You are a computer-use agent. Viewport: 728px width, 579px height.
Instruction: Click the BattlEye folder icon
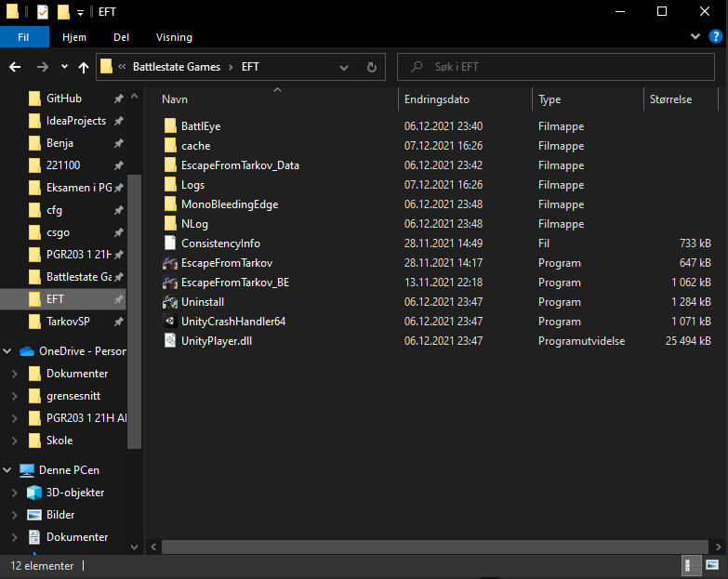pyautogui.click(x=170, y=125)
